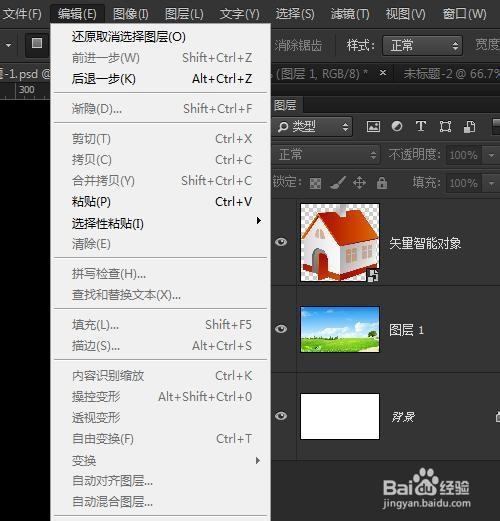This screenshot has height=521, width=500.
Task: Choose 清除(E) menu entry
Action: [x=161, y=244]
